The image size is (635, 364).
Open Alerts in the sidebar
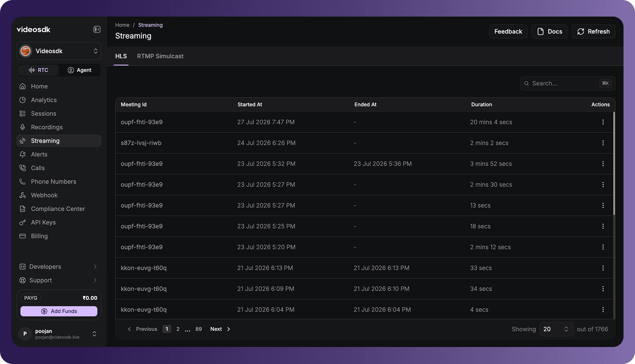coord(59,154)
